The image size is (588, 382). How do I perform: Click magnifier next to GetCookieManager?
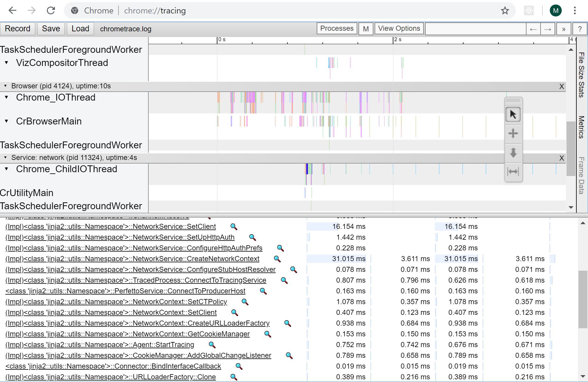(268, 334)
